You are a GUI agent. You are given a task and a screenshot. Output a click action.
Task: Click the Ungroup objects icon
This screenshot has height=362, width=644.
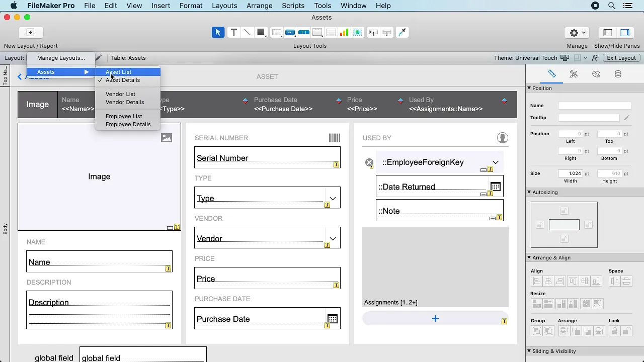point(548,331)
